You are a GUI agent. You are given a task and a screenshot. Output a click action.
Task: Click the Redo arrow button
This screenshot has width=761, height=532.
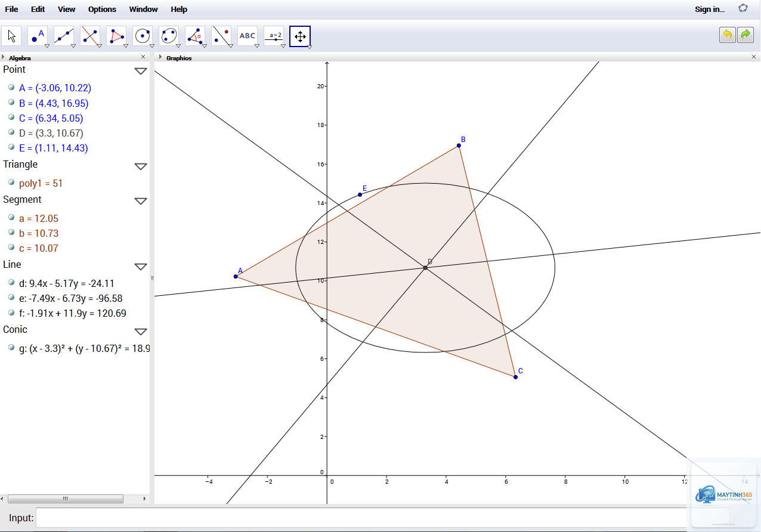(745, 35)
